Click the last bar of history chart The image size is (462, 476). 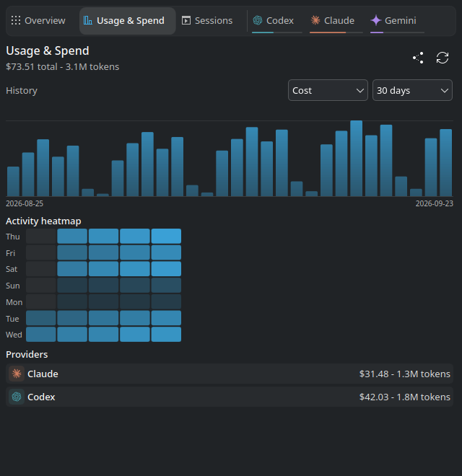point(445,163)
